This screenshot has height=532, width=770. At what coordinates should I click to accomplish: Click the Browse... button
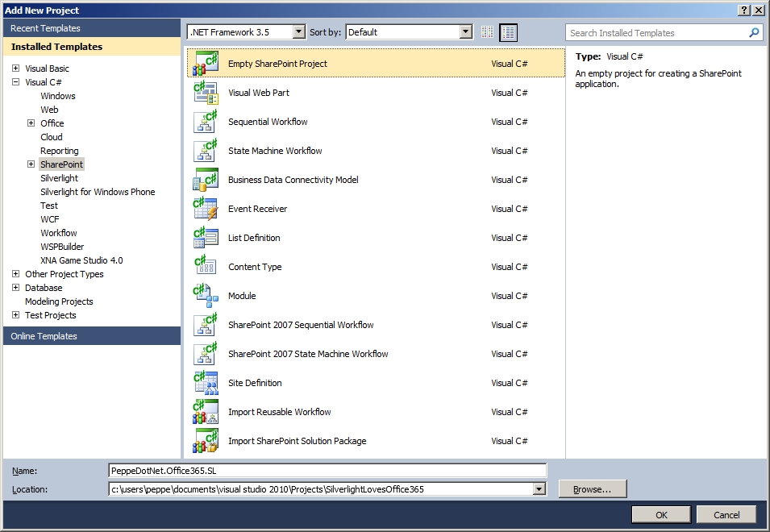pos(593,489)
